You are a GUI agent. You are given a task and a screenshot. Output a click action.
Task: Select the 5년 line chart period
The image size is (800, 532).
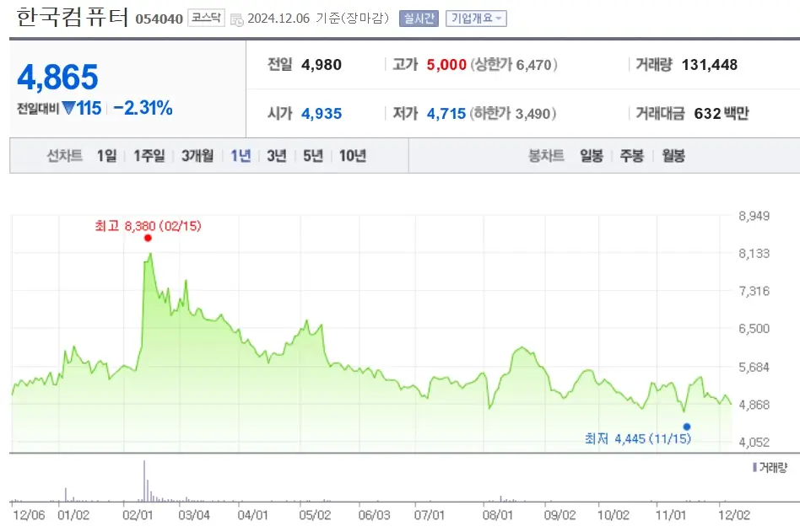click(x=313, y=155)
